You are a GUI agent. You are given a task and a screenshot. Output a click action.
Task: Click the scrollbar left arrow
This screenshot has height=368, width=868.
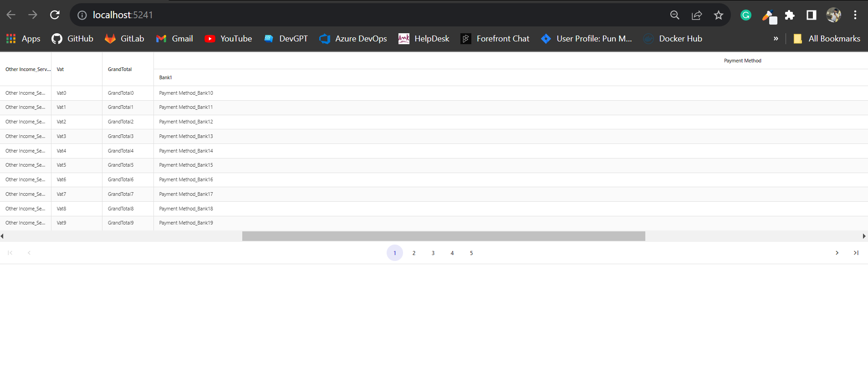[x=2, y=236]
